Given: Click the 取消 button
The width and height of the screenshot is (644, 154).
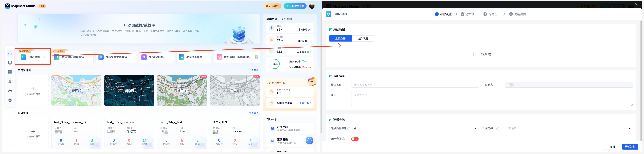Looking at the screenshot, I should [x=612, y=146].
